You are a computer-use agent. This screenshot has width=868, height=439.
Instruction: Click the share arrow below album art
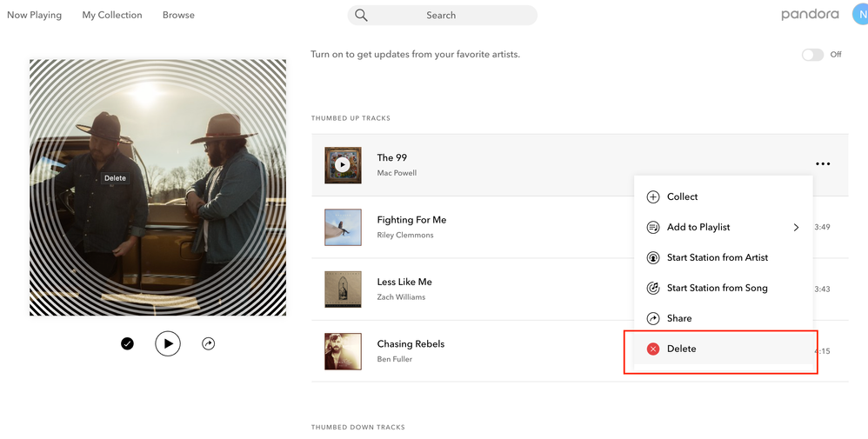(208, 343)
